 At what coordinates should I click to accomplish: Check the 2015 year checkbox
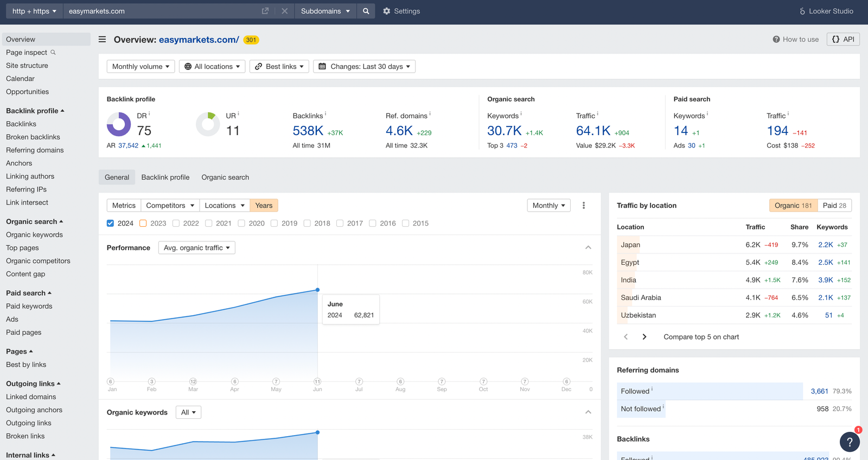[405, 223]
